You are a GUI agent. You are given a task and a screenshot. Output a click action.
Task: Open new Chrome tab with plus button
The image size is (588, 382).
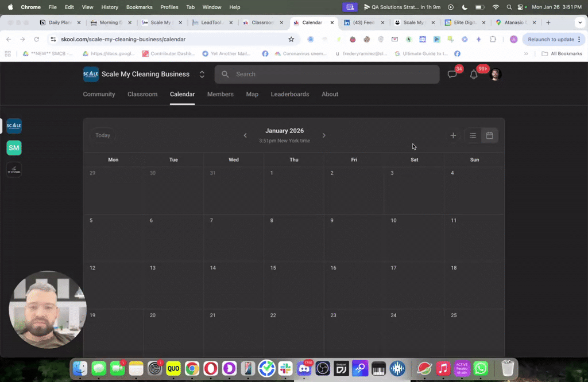point(548,22)
